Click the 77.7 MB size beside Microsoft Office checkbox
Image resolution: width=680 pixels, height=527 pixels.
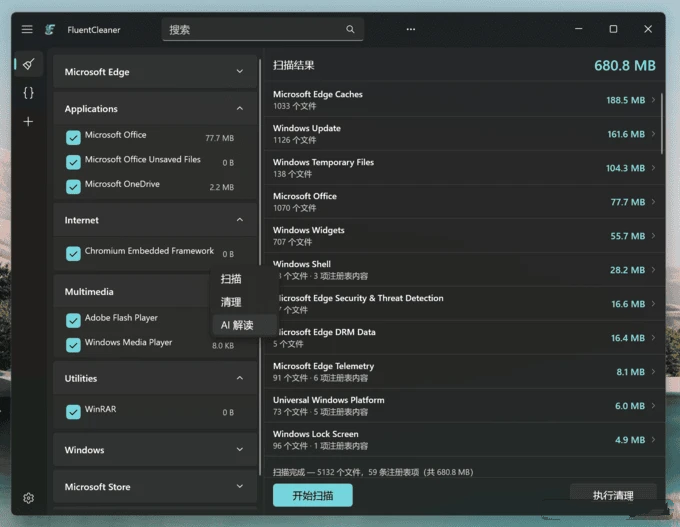tap(219, 138)
